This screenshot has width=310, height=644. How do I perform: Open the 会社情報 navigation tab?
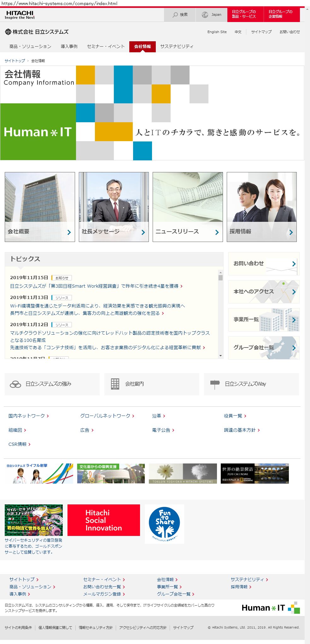coord(143,46)
